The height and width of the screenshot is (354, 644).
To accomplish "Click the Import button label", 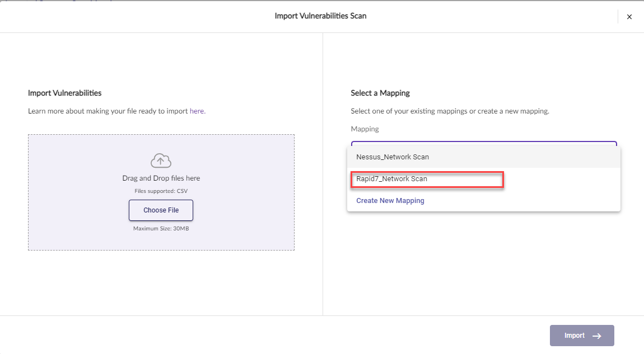I will coord(574,336).
